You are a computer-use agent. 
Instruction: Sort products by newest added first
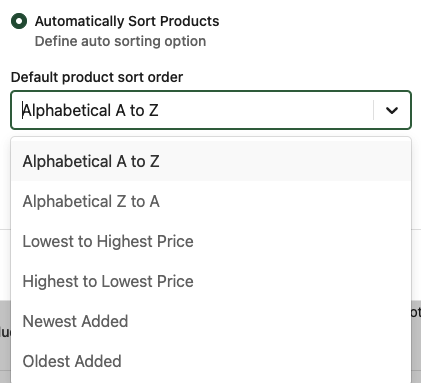[211, 321]
